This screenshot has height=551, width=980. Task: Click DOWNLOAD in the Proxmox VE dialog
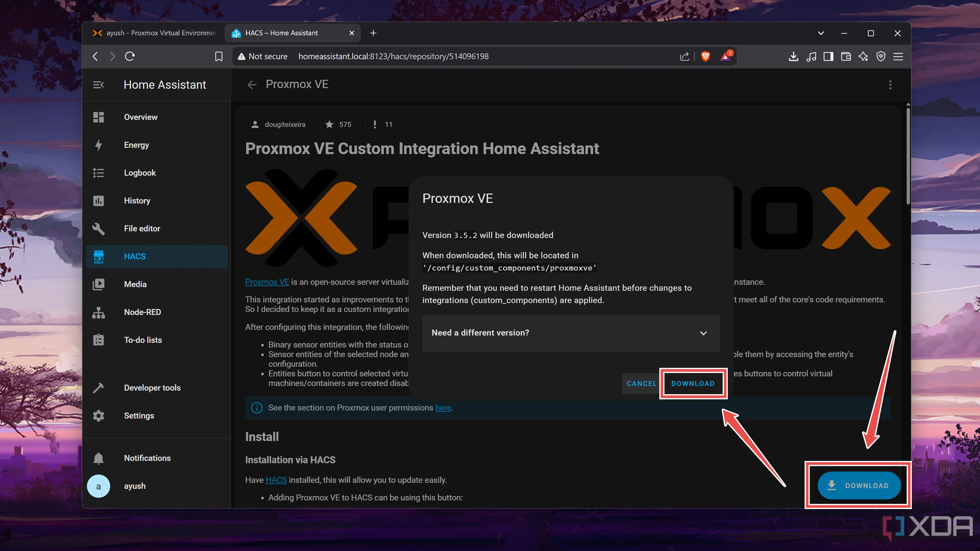pos(693,383)
